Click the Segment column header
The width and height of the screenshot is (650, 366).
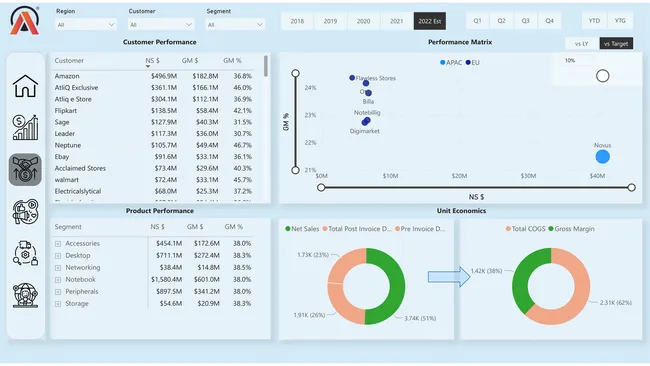click(x=68, y=227)
